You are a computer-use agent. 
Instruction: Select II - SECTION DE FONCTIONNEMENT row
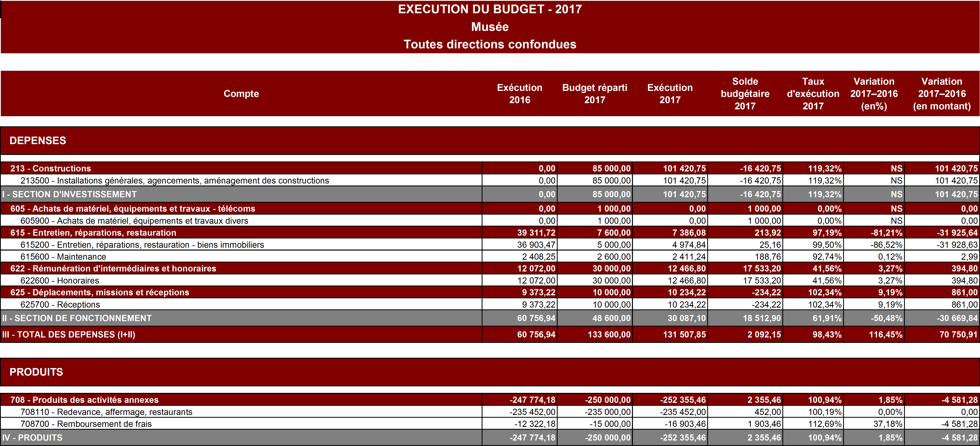coord(77,318)
